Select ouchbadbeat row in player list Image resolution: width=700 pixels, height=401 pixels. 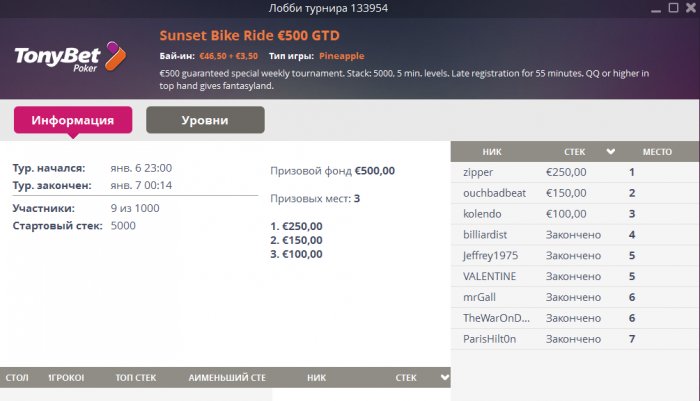[x=575, y=193]
